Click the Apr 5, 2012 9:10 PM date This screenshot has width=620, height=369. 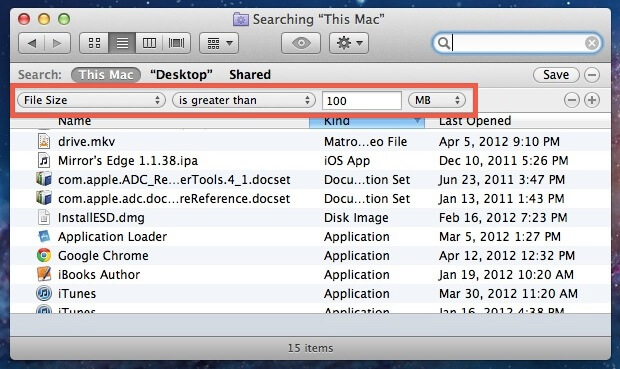(499, 142)
